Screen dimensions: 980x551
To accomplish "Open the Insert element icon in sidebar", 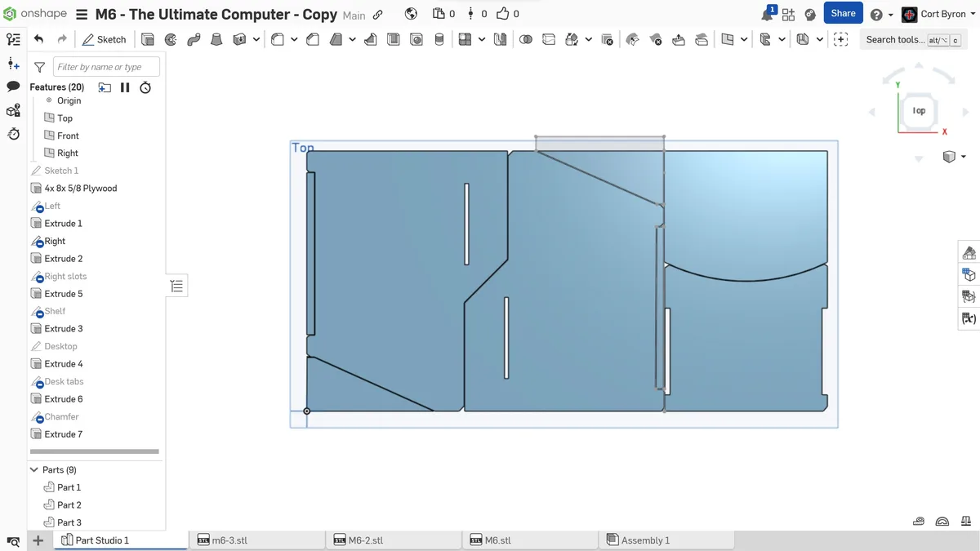I will (x=13, y=64).
